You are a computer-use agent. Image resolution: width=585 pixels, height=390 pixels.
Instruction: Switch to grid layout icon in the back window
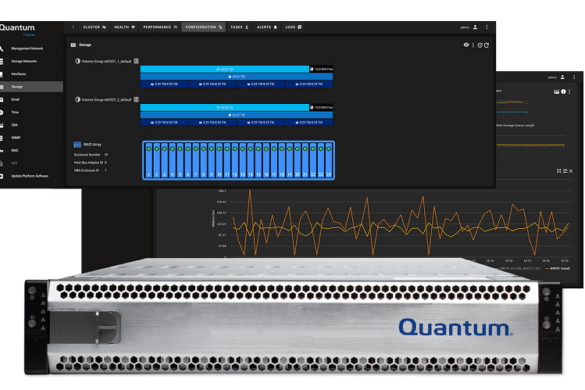559,171
